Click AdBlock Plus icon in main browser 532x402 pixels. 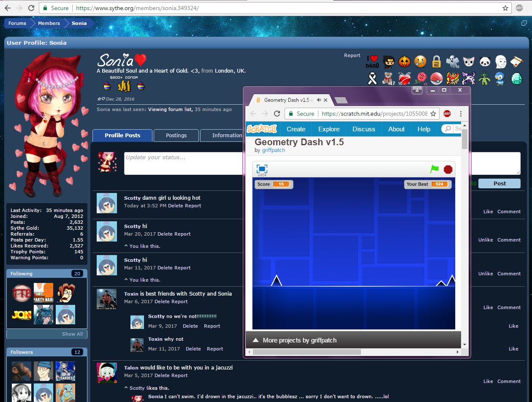(519, 8)
